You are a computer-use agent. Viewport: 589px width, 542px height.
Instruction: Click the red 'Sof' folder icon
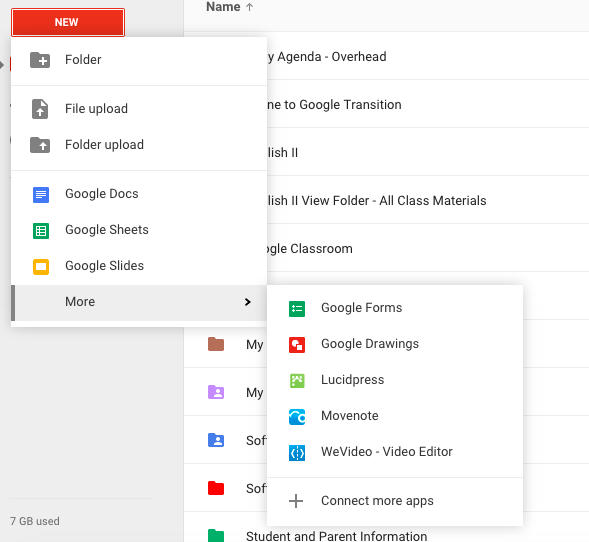(216, 488)
